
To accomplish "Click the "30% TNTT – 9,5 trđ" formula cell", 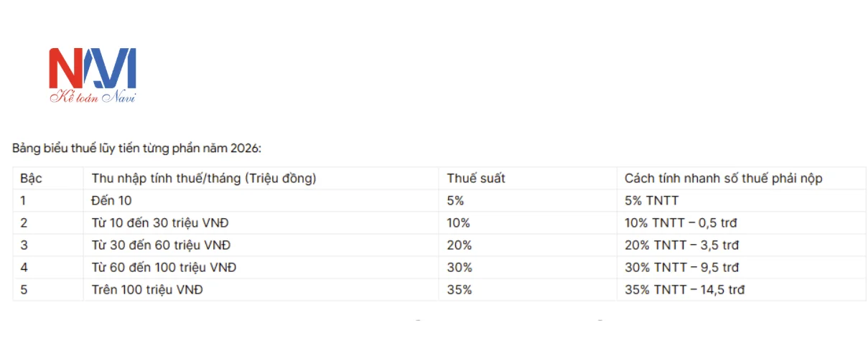I will pyautogui.click(x=681, y=268).
